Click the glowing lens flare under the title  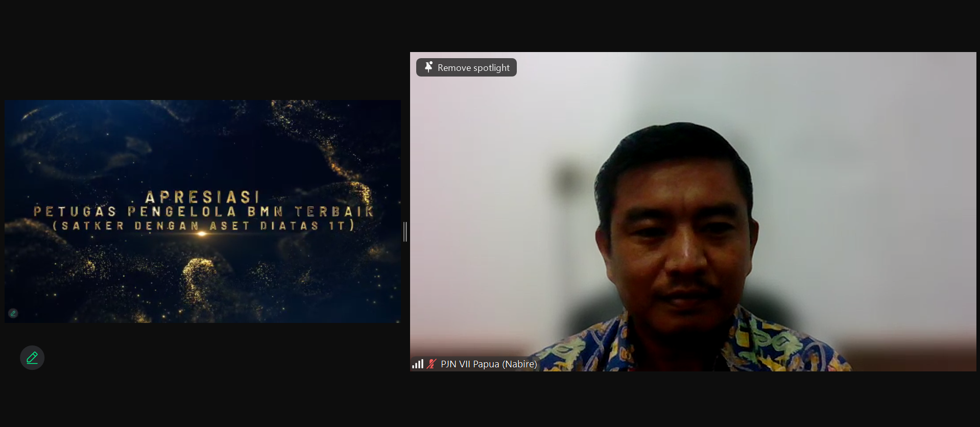pyautogui.click(x=202, y=234)
